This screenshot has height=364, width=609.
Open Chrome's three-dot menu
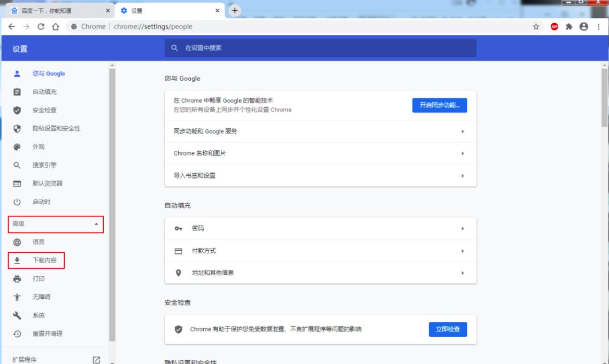pos(598,26)
